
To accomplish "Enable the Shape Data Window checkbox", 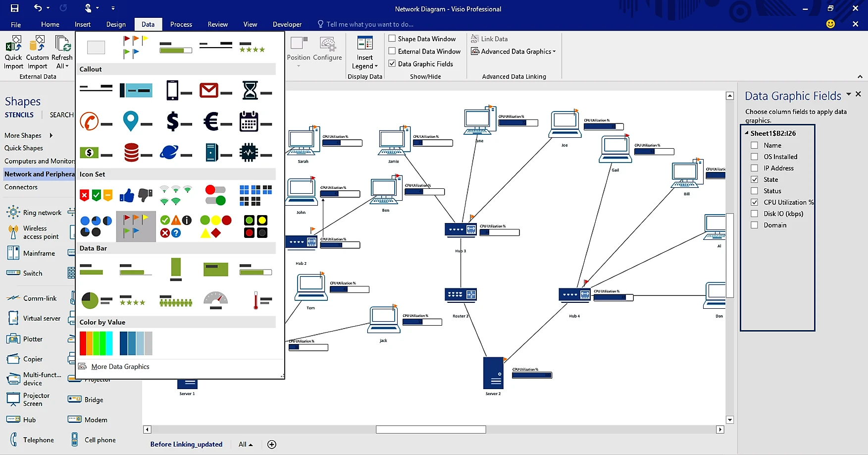I will (x=392, y=39).
